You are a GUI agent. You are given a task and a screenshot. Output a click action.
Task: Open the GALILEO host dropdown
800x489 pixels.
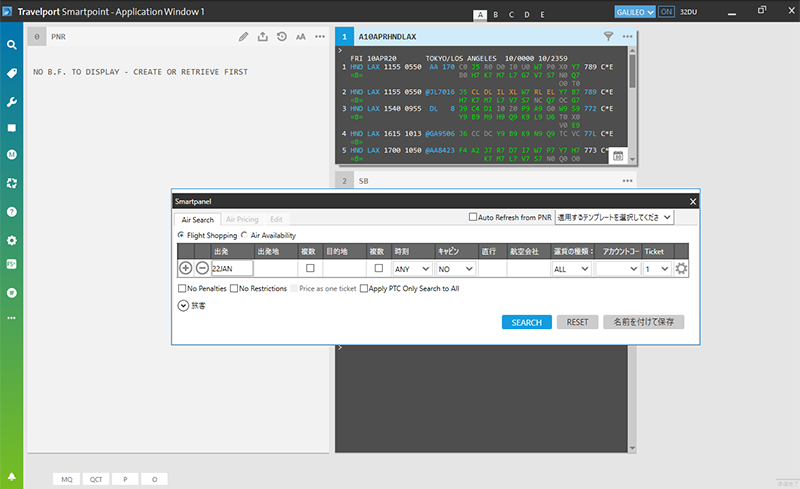[635, 12]
